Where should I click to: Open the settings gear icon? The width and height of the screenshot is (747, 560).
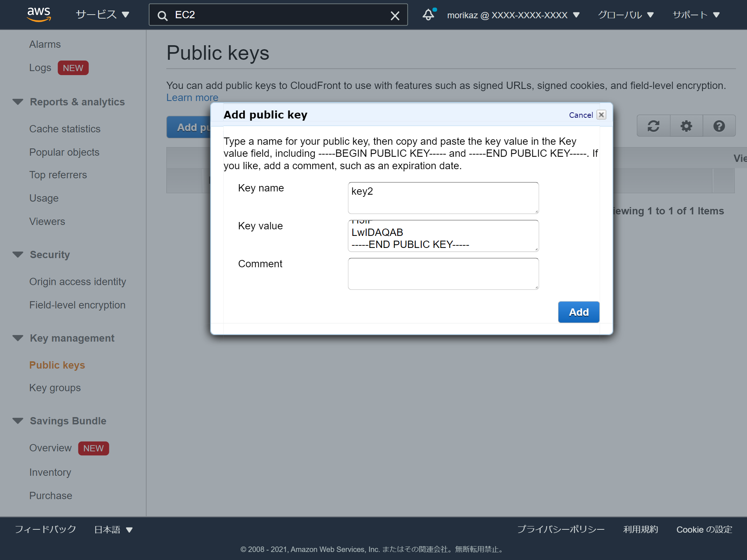coord(686,126)
